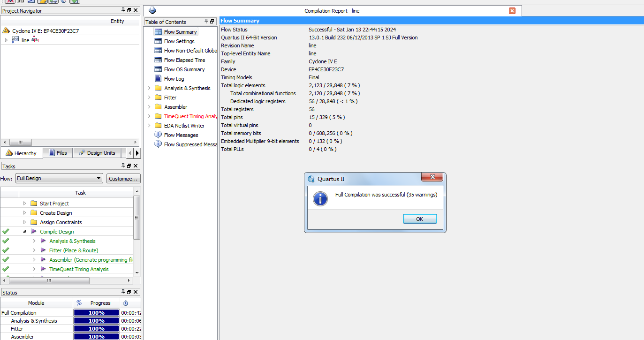Pin the Project Navigator panel
The height and width of the screenshot is (340, 644).
click(123, 10)
